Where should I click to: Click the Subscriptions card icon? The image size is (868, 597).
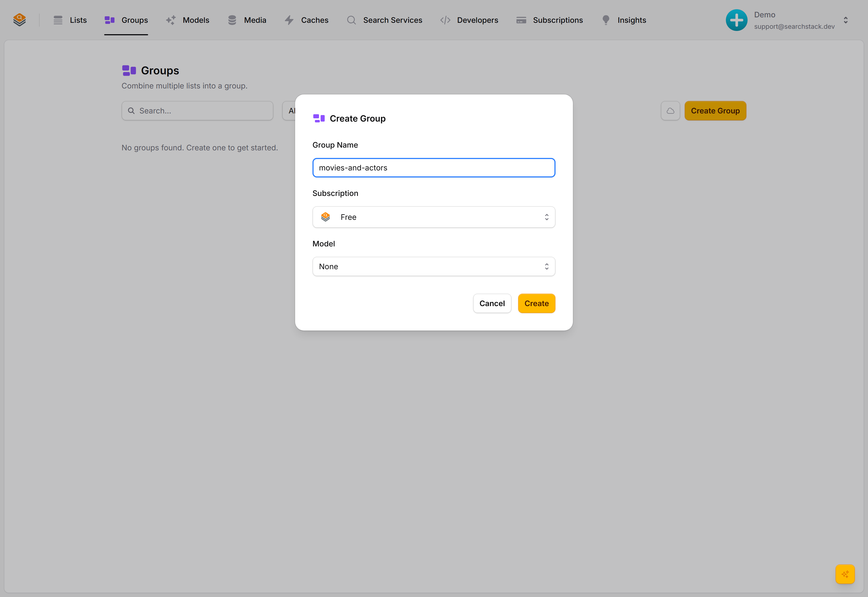521,20
